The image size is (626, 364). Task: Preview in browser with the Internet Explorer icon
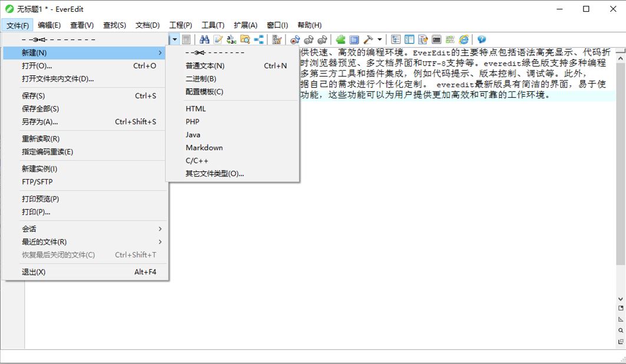pos(463,39)
